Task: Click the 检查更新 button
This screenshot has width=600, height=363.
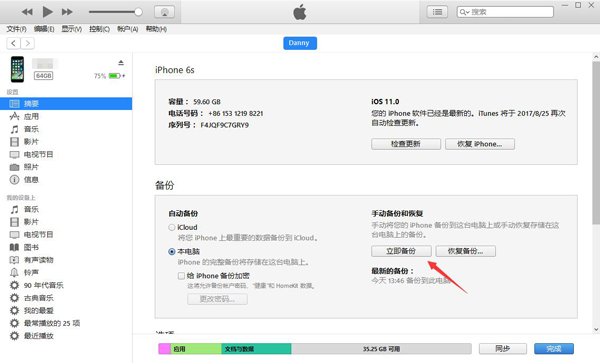Action: pos(406,144)
